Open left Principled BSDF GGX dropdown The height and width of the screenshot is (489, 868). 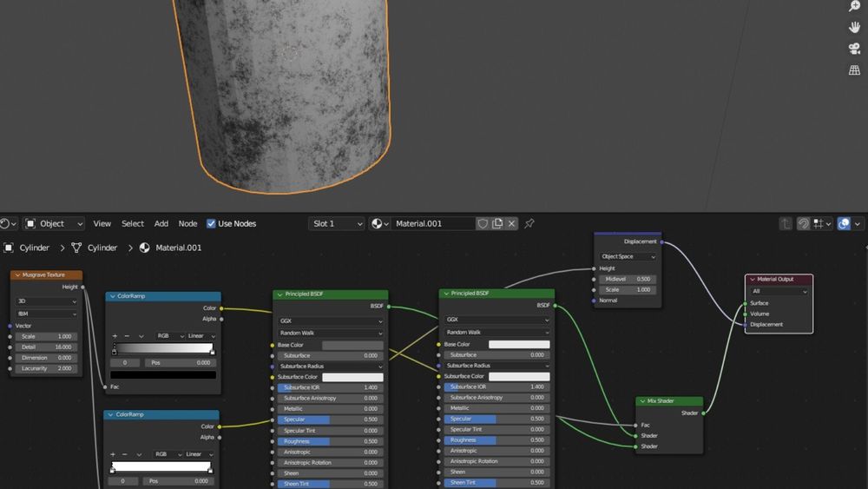pyautogui.click(x=331, y=321)
